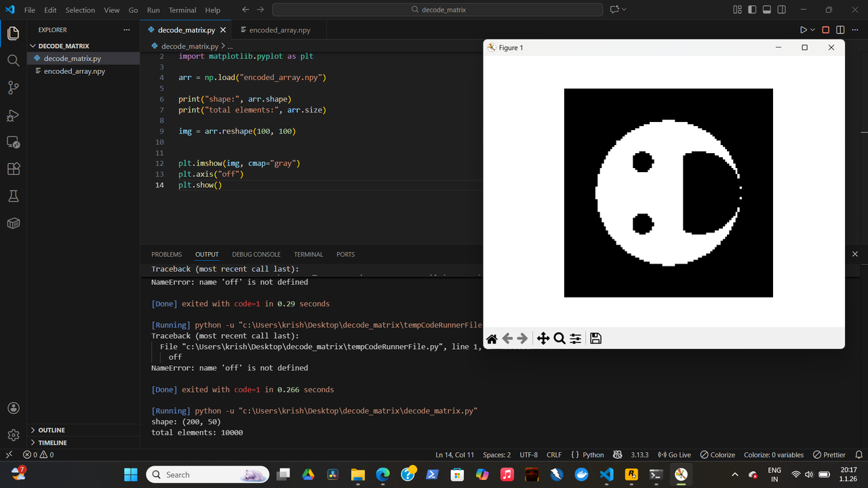The width and height of the screenshot is (868, 488).
Task: Collapse the DECODE_MATRIX folder
Action: coord(63,46)
